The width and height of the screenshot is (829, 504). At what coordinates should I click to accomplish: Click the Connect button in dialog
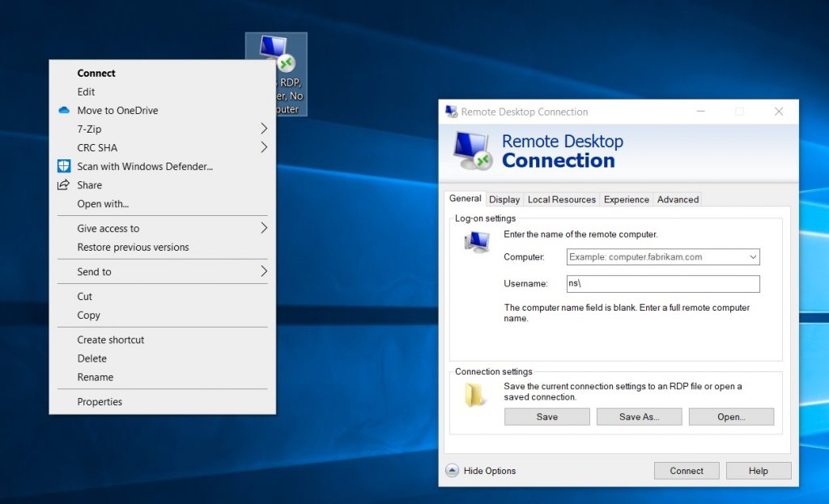687,471
